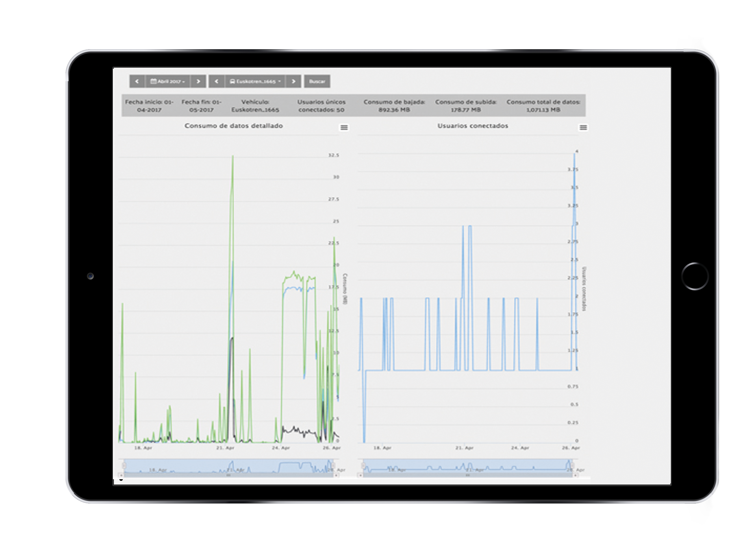Click the 'Consumo (MB)' axis title

tap(345, 289)
